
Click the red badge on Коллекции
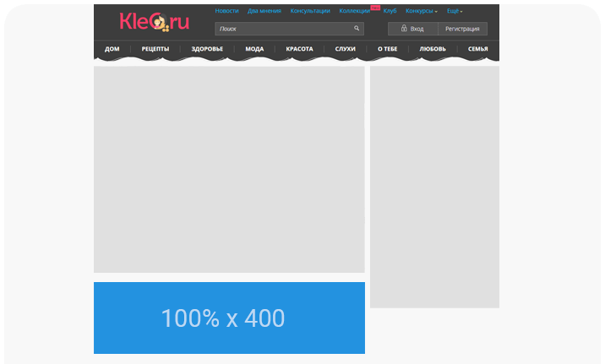374,7
